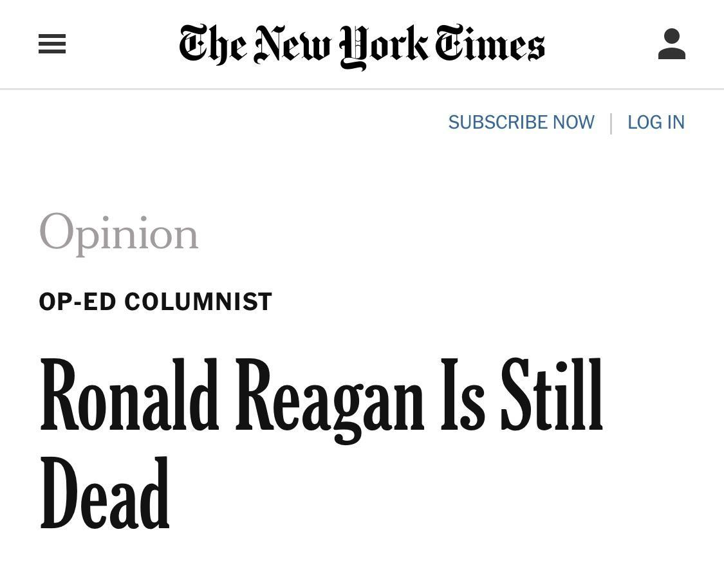Go home via The New York Times logo
The width and height of the screenshot is (724, 588).
pyautogui.click(x=362, y=46)
